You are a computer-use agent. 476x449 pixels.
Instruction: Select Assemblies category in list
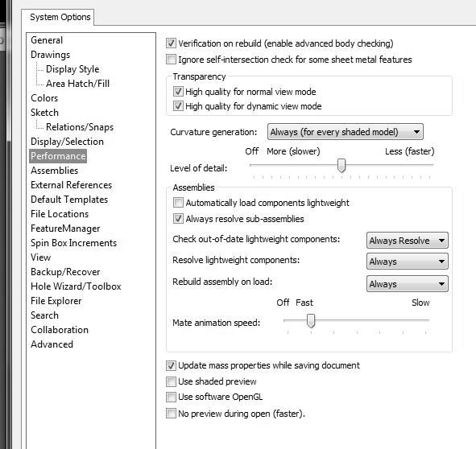coord(54,171)
